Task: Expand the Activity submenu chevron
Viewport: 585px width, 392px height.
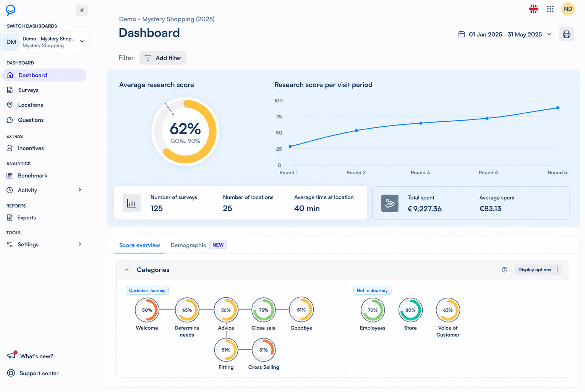Action: [80, 190]
